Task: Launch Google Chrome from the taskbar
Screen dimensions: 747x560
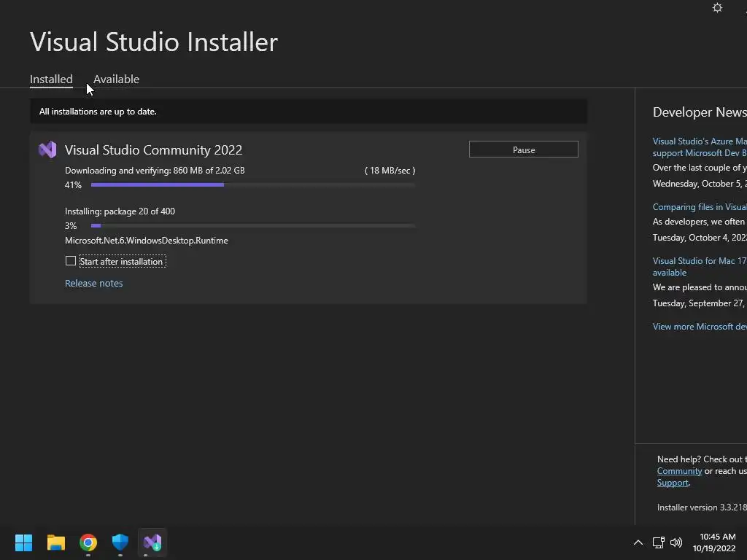Action: tap(88, 542)
